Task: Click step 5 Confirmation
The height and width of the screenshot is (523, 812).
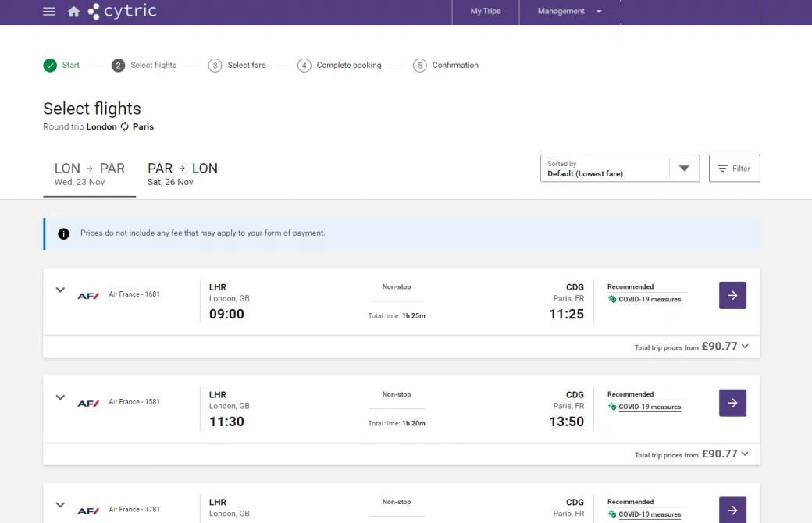Action: (x=445, y=66)
